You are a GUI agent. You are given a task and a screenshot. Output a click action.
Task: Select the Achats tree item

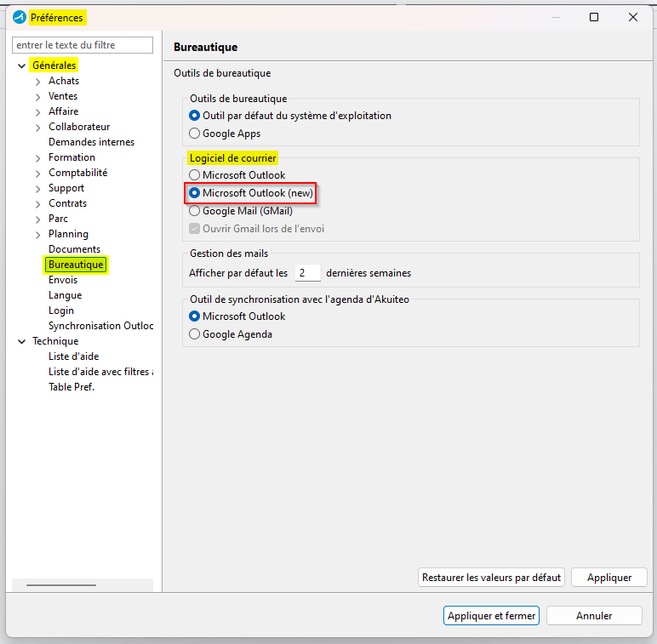[64, 81]
